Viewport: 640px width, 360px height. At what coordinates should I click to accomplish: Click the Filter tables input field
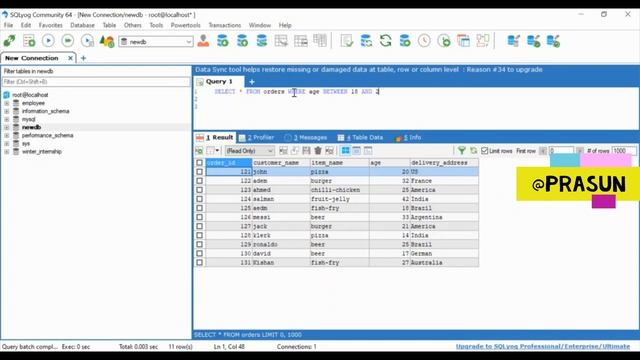point(96,82)
